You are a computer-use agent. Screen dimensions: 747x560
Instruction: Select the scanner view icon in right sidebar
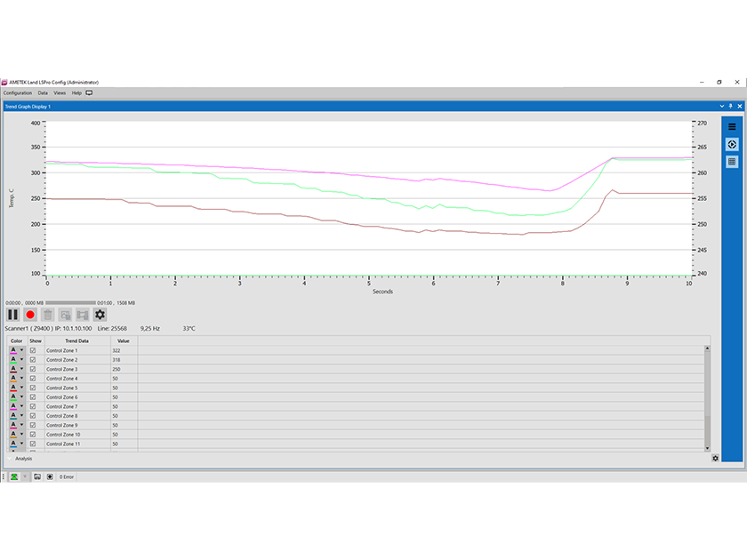pos(731,144)
